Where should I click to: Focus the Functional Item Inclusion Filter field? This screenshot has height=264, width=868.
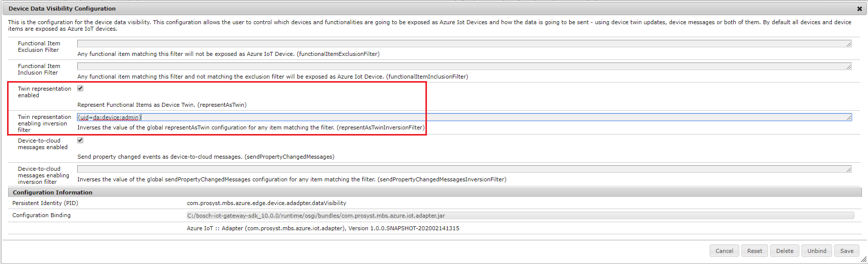click(464, 67)
